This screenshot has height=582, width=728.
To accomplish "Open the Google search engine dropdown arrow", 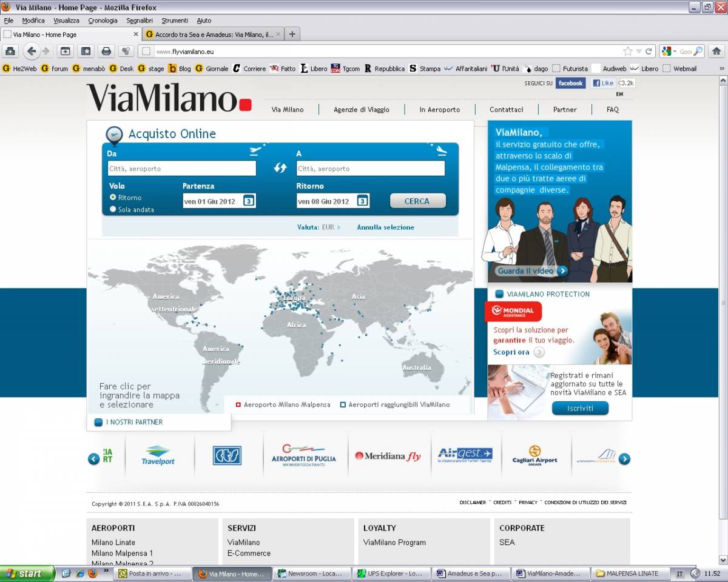I will click(x=675, y=52).
